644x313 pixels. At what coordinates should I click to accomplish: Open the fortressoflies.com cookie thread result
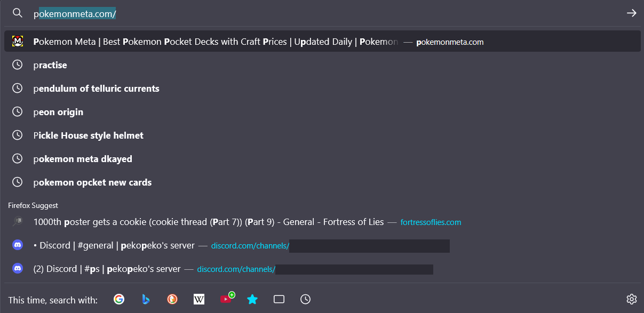click(322, 222)
